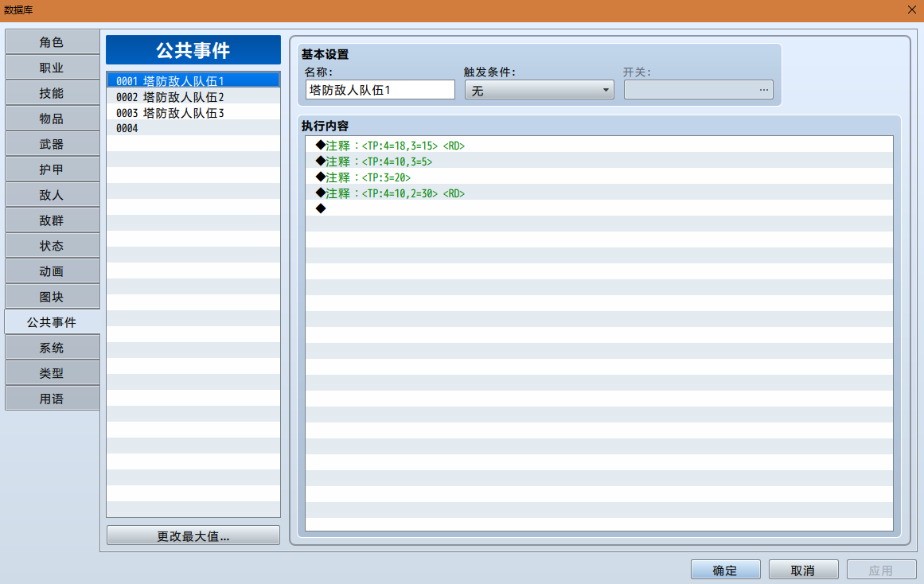
Task: Select comment line <TP:4=18,3=15> <RD>
Action: 598,145
